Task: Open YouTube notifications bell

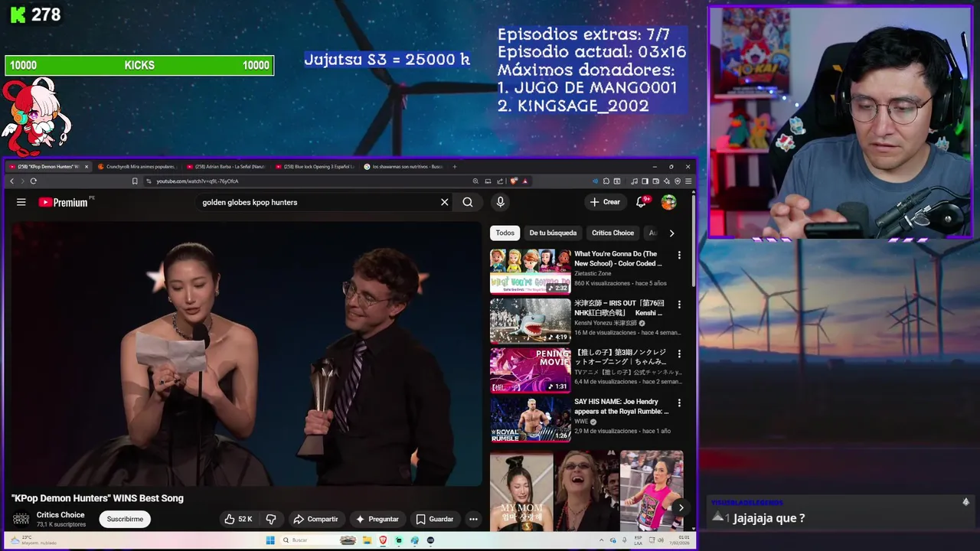Action: pyautogui.click(x=641, y=202)
